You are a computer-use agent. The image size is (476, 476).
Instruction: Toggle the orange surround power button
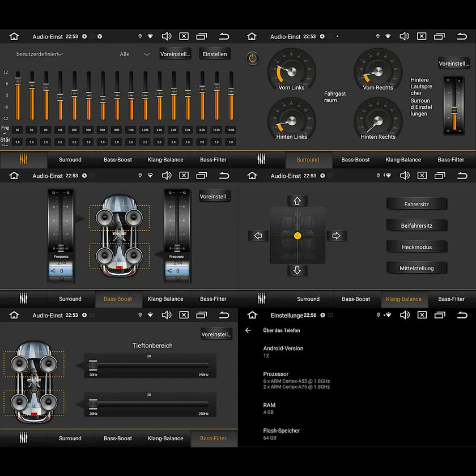[253, 58]
